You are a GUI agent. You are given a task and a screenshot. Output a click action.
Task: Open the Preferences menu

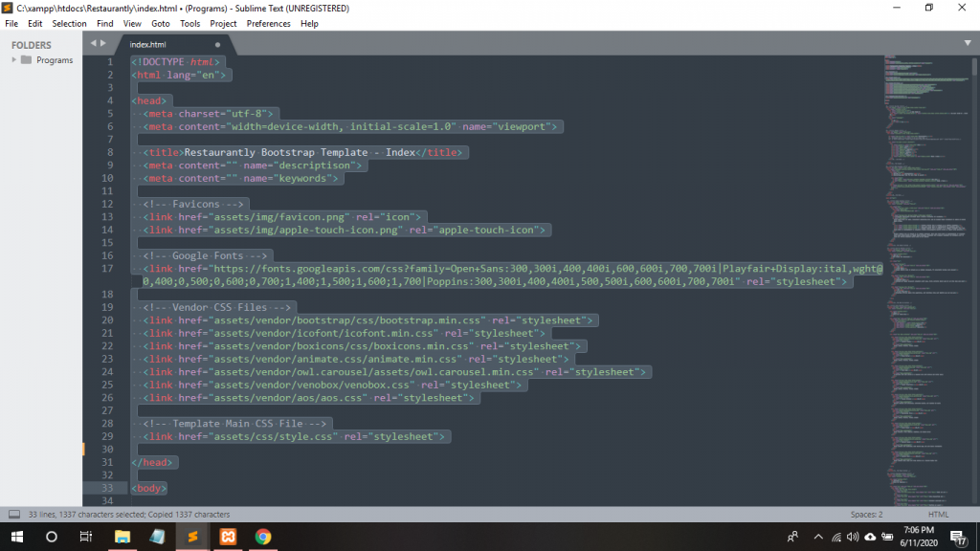click(x=268, y=23)
